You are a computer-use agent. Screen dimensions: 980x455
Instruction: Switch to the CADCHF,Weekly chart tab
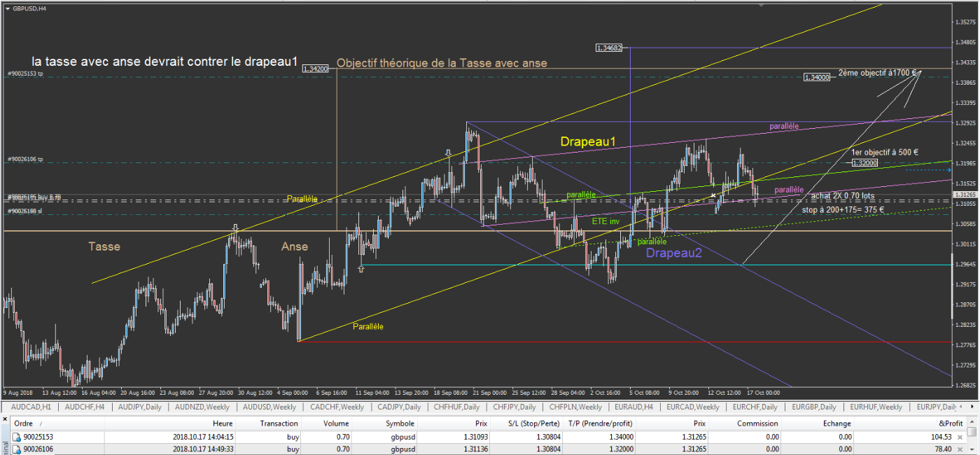tap(337, 407)
